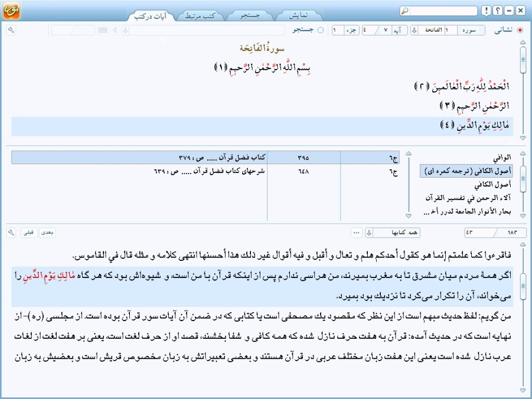Select the row شرحهاى كتاب فضل قرآن ص : ٦٣٩
The image size is (532, 399).
coord(205,171)
